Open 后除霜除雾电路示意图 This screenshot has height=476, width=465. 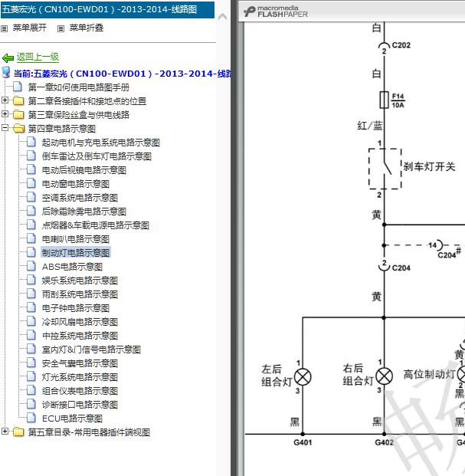coord(84,212)
